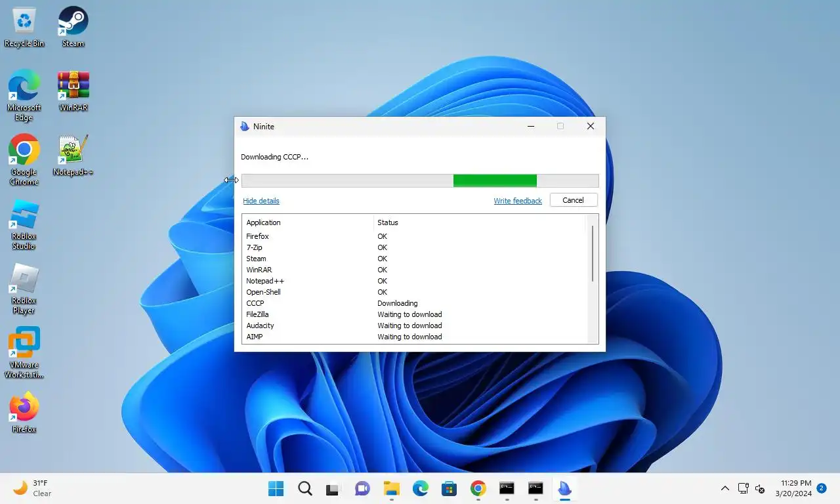The image size is (840, 504).
Task: Switch to first Command Prompt taskbar window
Action: (507, 488)
